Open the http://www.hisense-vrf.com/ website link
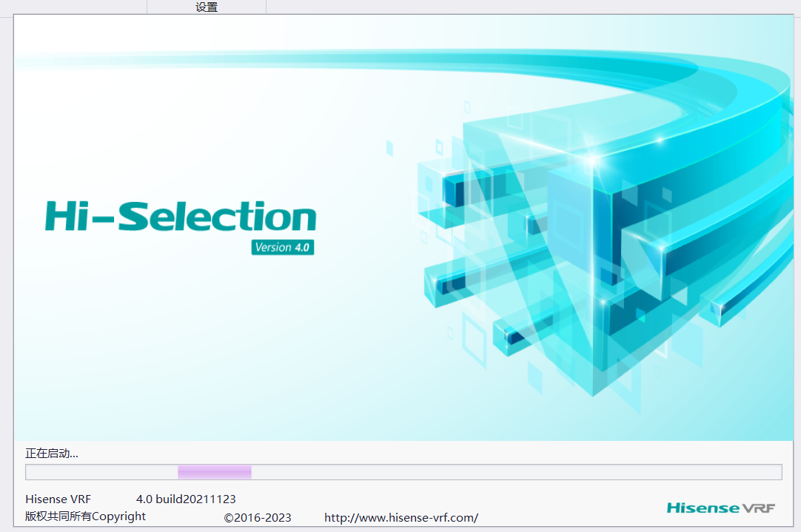This screenshot has width=801, height=532. pos(401,518)
